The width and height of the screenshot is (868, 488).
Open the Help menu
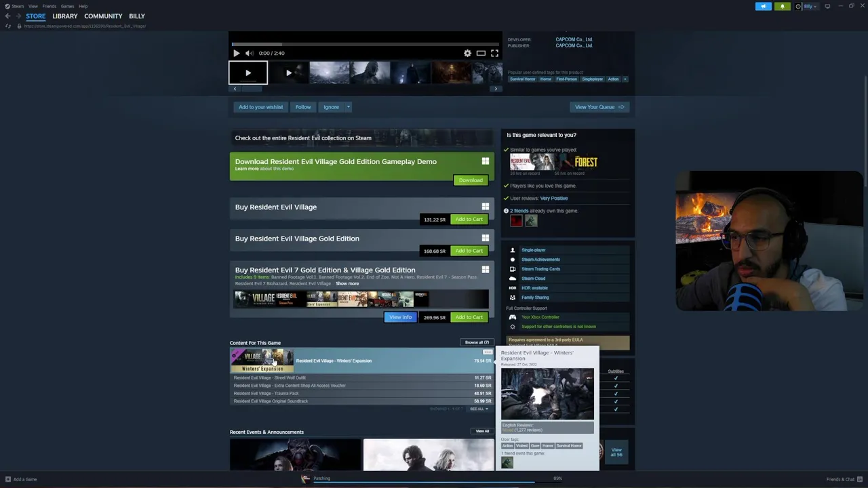point(83,6)
